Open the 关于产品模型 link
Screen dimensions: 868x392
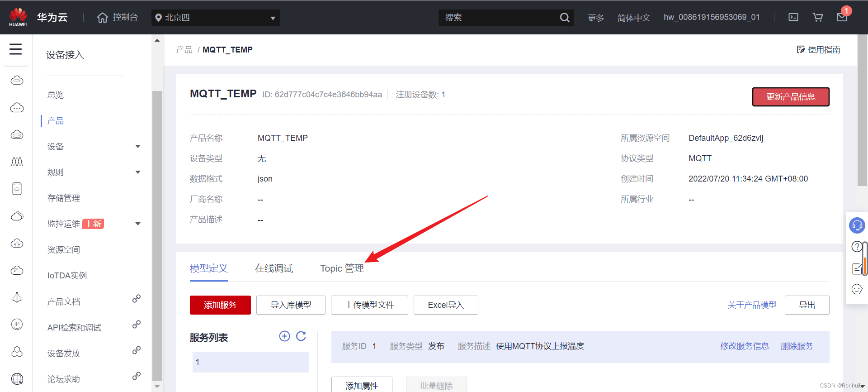(x=752, y=305)
